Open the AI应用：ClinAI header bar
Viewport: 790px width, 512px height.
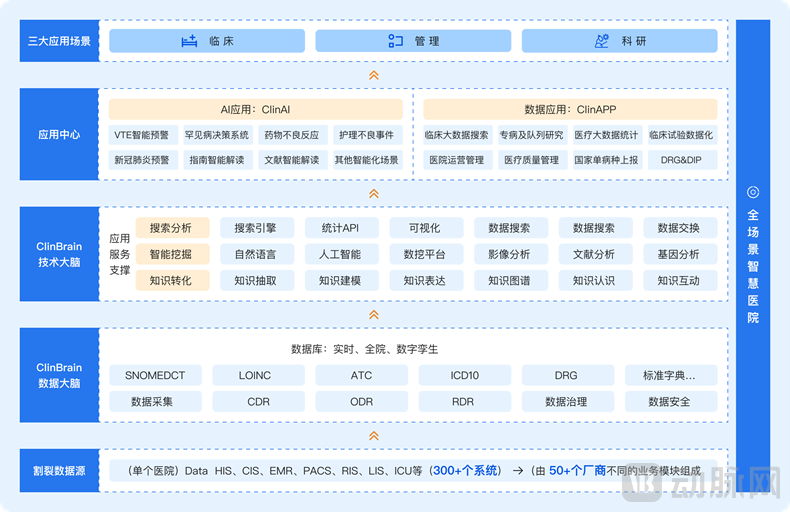click(255, 109)
